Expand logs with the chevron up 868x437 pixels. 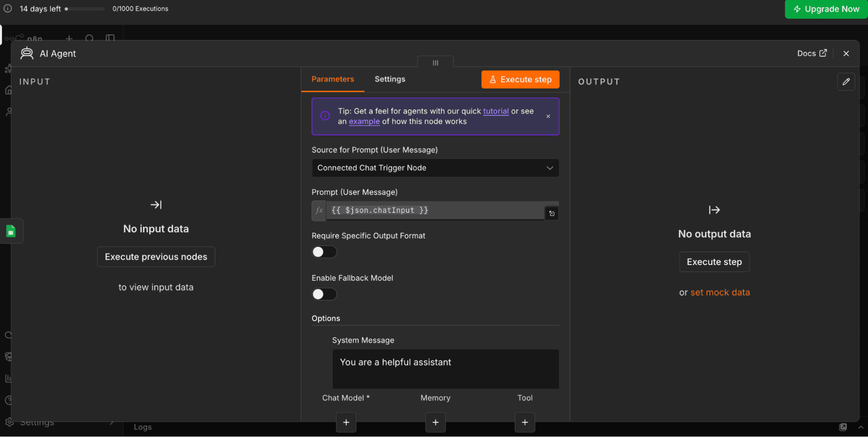point(861,427)
